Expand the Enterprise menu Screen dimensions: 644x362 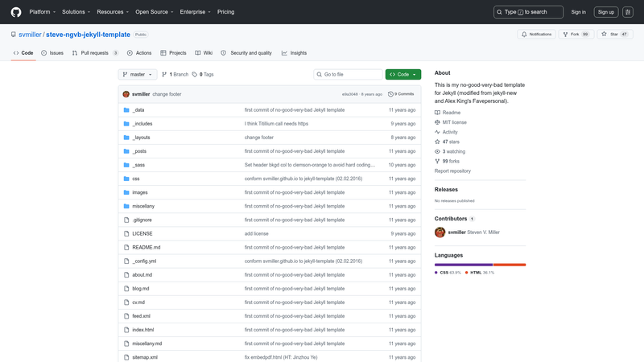point(195,12)
